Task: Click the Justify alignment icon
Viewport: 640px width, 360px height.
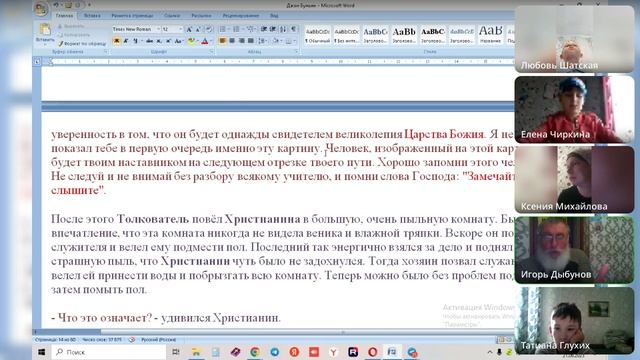Action: point(251,41)
